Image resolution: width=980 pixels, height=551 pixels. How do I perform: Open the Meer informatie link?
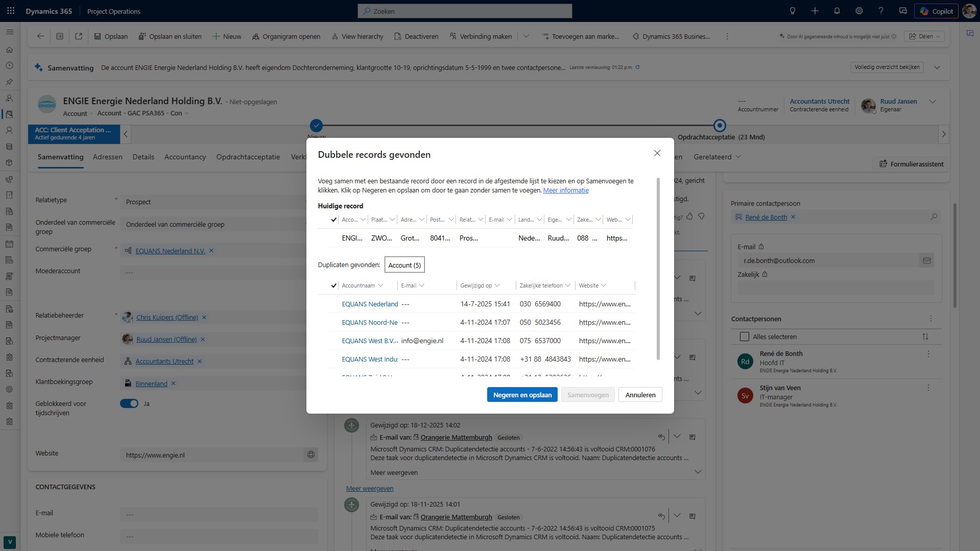coord(565,190)
